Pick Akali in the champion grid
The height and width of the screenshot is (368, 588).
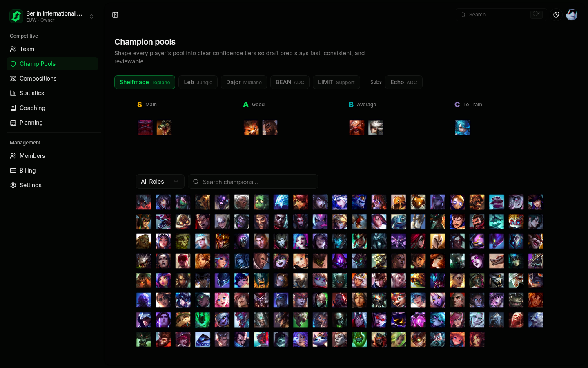coord(183,202)
